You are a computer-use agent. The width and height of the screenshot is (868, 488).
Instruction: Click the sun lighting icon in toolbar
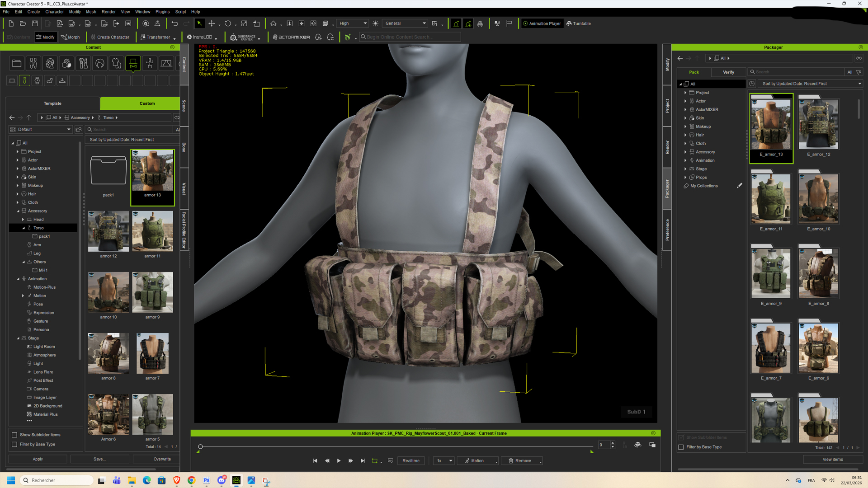tap(375, 23)
